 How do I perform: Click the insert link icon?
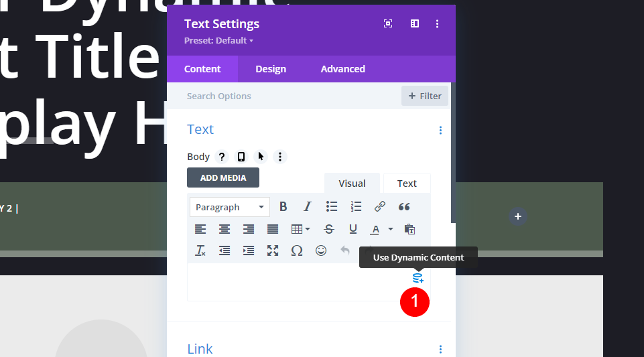(x=380, y=206)
